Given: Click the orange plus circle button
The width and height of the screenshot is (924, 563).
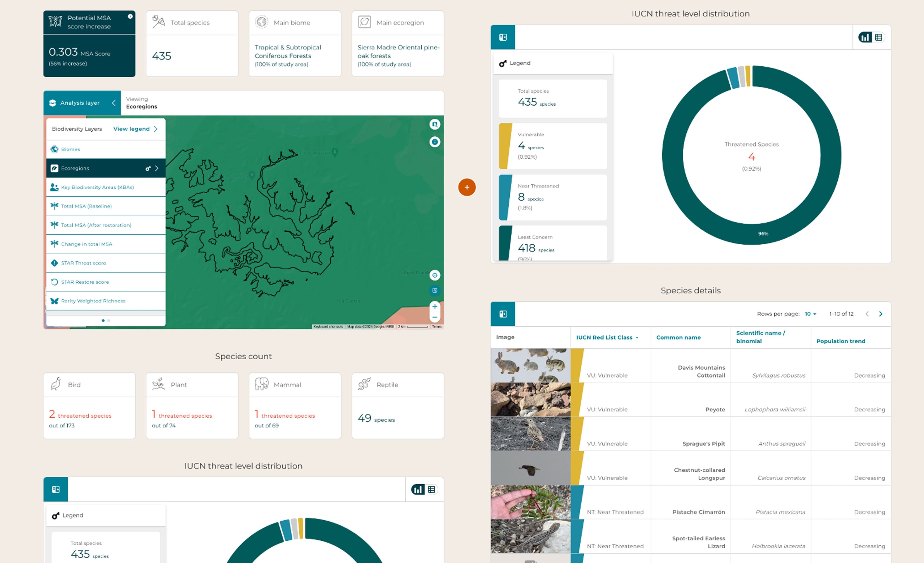Looking at the screenshot, I should pos(467,187).
